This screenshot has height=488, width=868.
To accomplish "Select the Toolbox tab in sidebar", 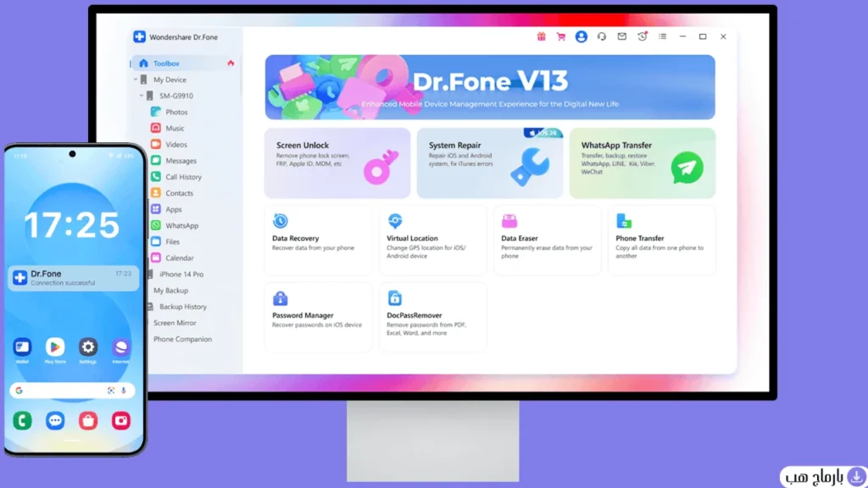I will (x=185, y=64).
